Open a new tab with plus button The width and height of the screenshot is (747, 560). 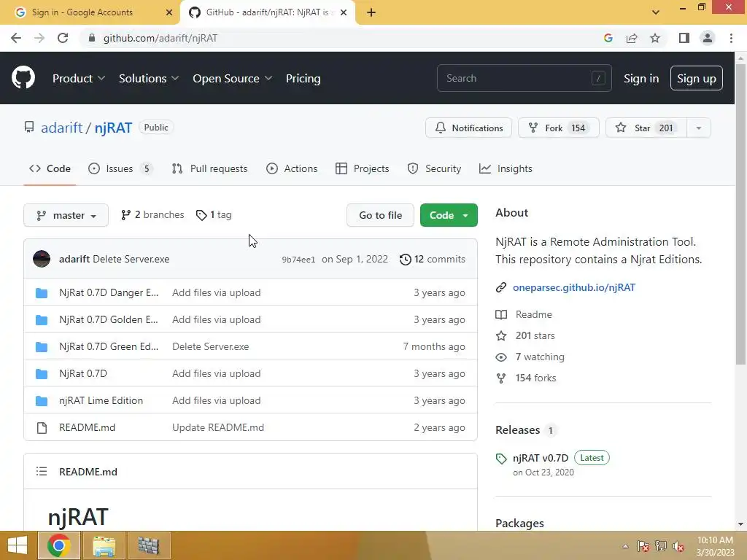point(371,12)
